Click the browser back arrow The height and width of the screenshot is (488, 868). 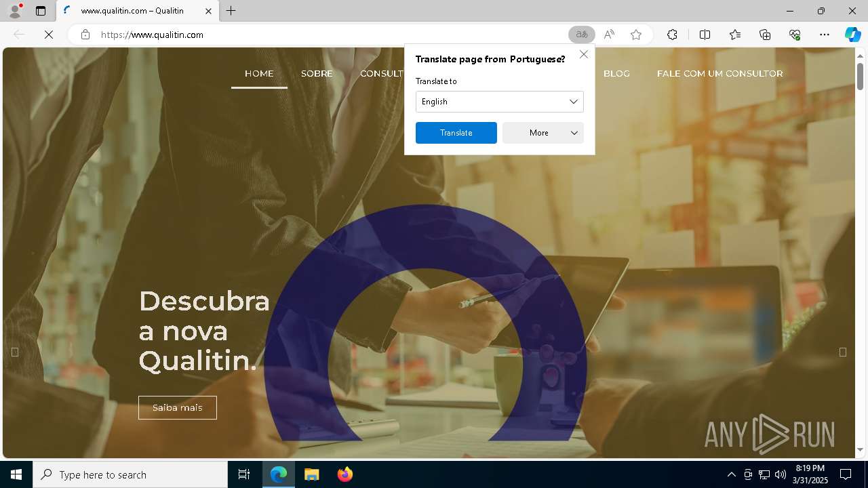coord(19,35)
